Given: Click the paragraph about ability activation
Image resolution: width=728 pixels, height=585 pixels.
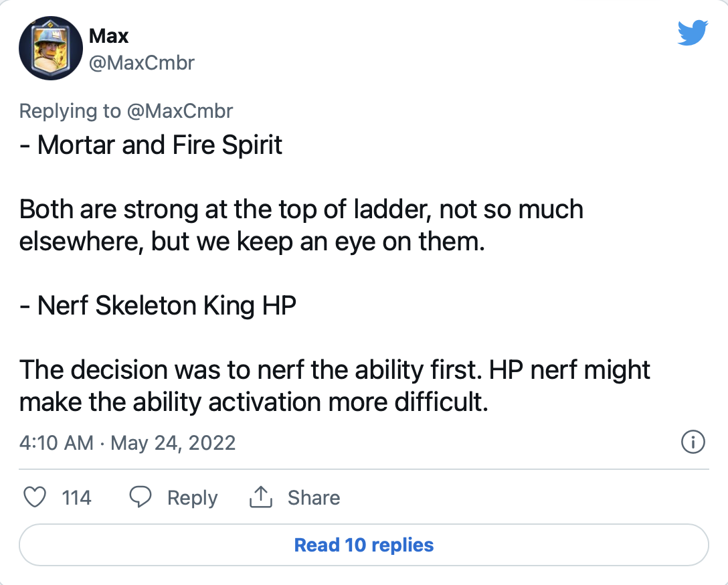Looking at the screenshot, I should tap(335, 386).
